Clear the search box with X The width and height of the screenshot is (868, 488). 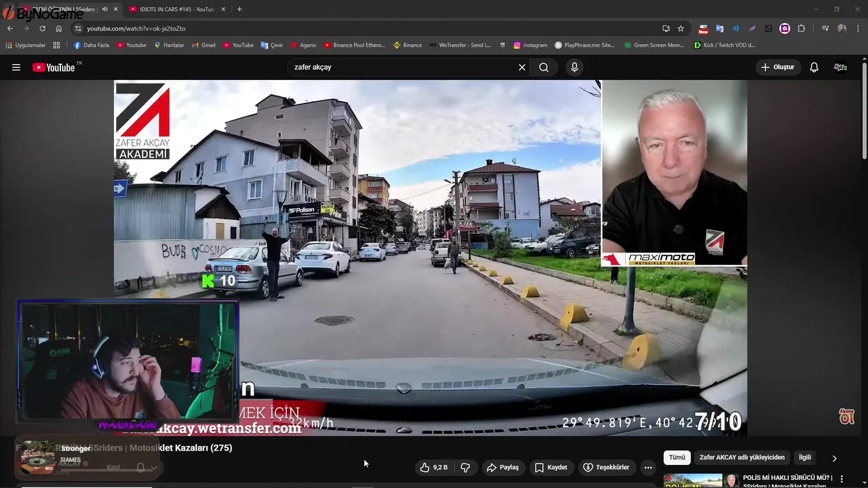522,67
